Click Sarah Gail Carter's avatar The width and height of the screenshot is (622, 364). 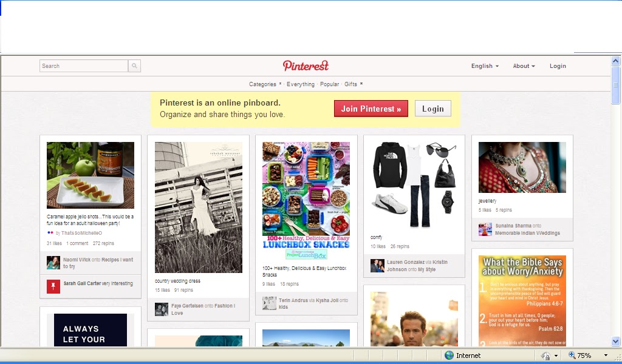[53, 286]
